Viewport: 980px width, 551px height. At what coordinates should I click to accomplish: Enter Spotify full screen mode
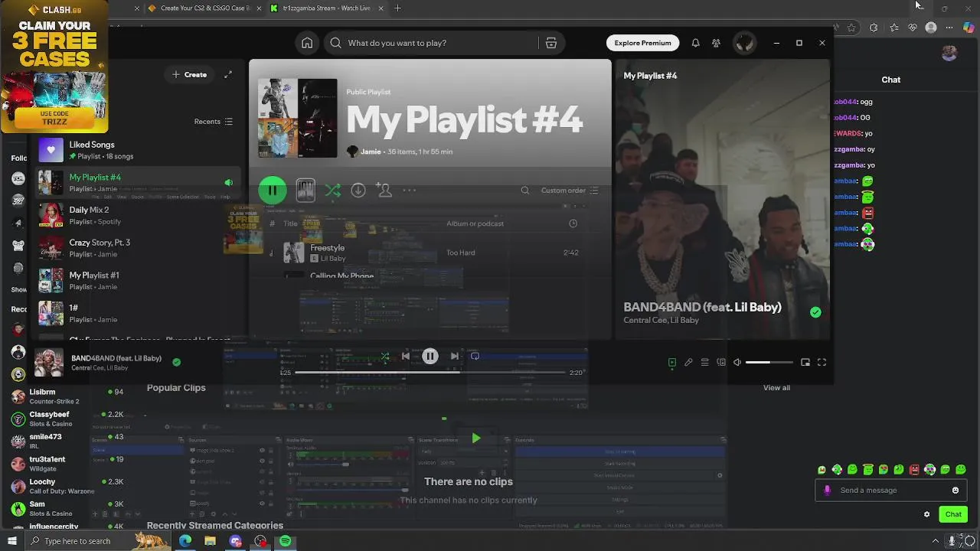[x=822, y=363]
